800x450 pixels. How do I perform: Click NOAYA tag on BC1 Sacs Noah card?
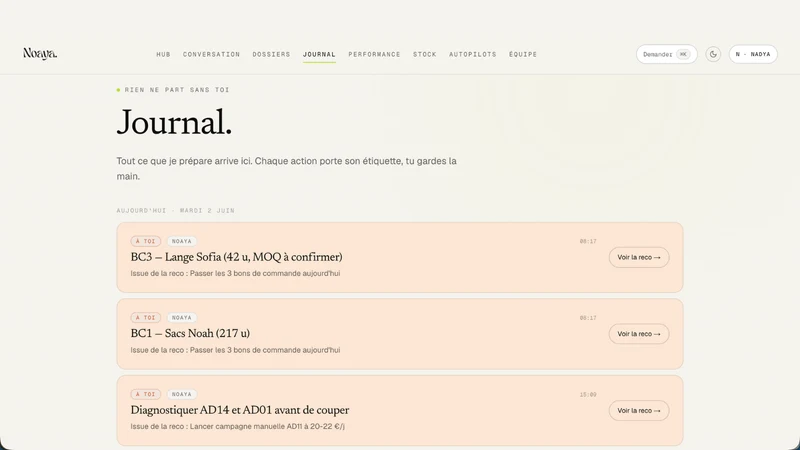click(x=182, y=317)
